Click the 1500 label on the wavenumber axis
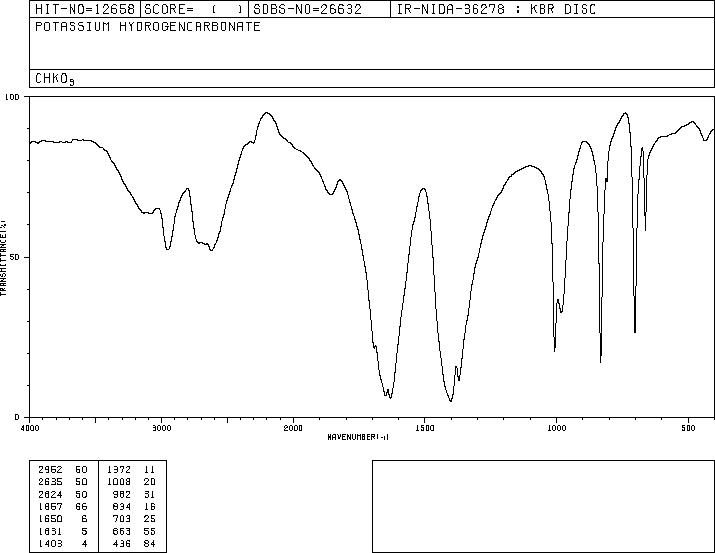Screen dimensions: 715x553 point(425,428)
